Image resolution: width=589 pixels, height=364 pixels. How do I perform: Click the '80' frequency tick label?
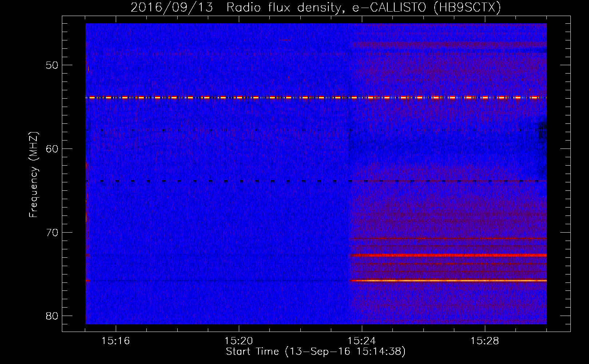point(52,316)
